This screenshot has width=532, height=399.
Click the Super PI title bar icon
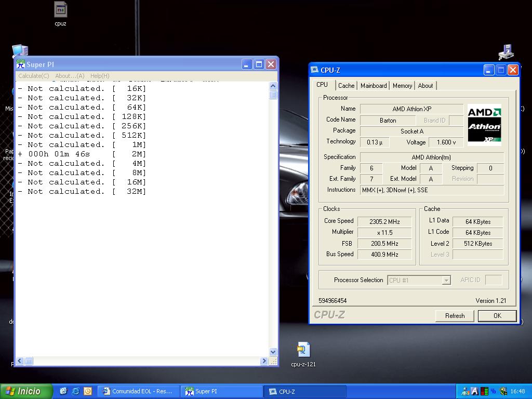[21, 64]
